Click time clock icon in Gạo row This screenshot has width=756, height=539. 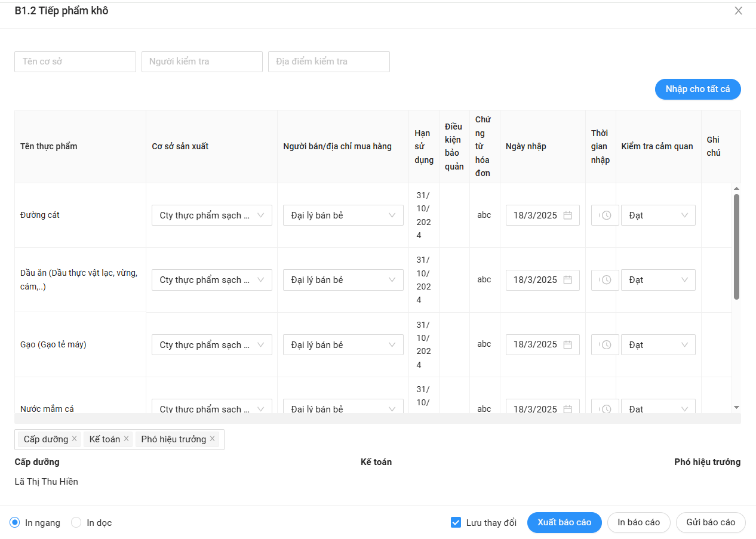click(x=606, y=345)
